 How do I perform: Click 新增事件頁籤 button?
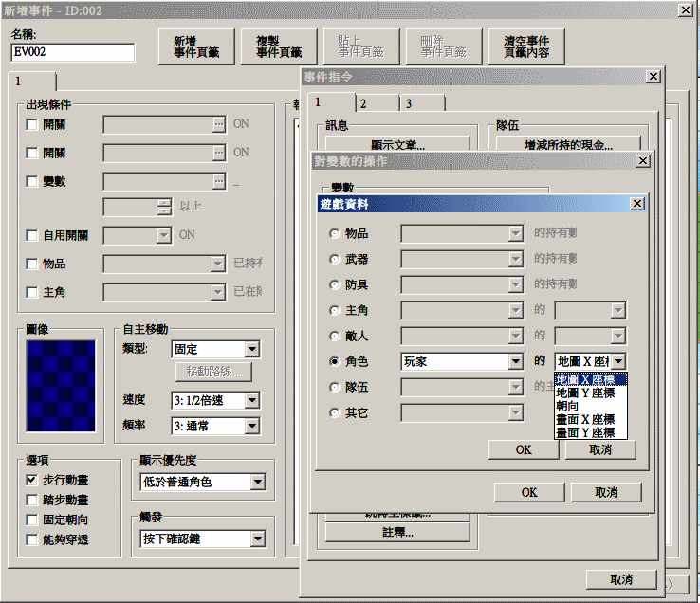[196, 46]
